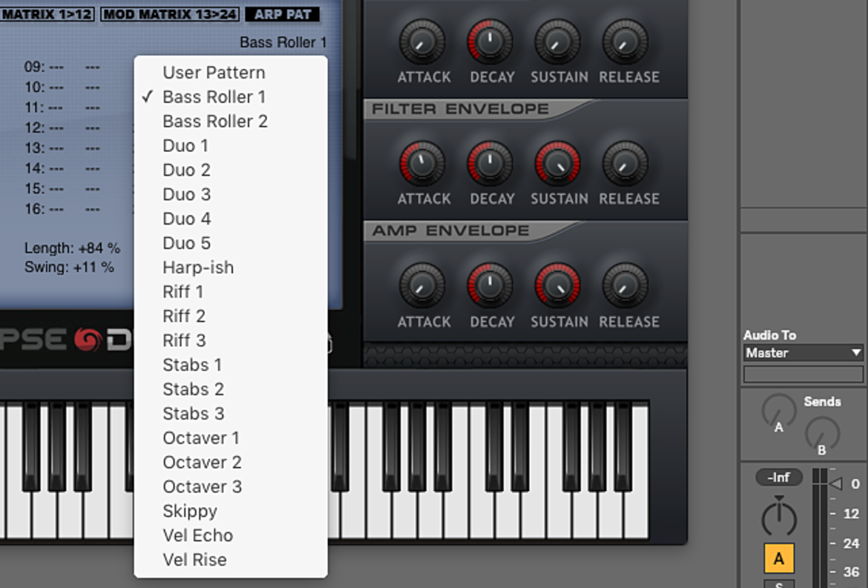Click the top envelope RELEASE knob
Image resolution: width=868 pixels, height=588 pixels.
click(x=625, y=42)
